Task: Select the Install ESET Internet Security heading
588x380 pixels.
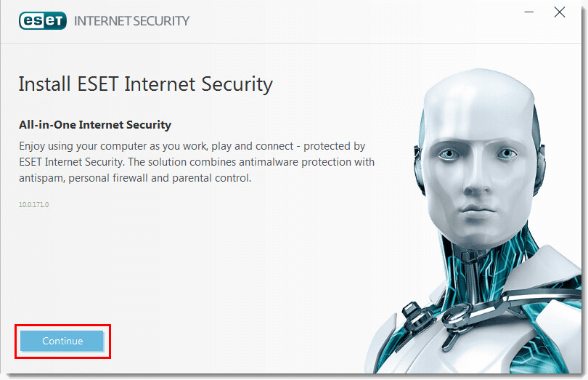Action: point(145,84)
